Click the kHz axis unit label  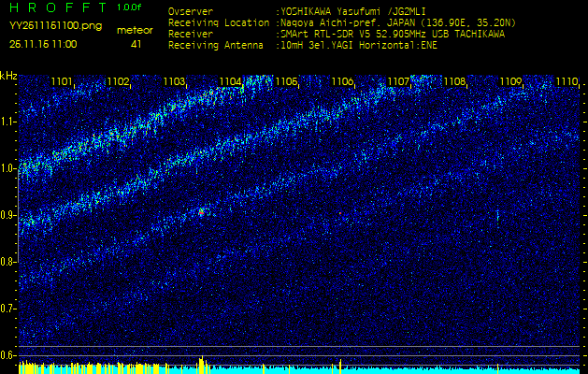[x=8, y=75]
